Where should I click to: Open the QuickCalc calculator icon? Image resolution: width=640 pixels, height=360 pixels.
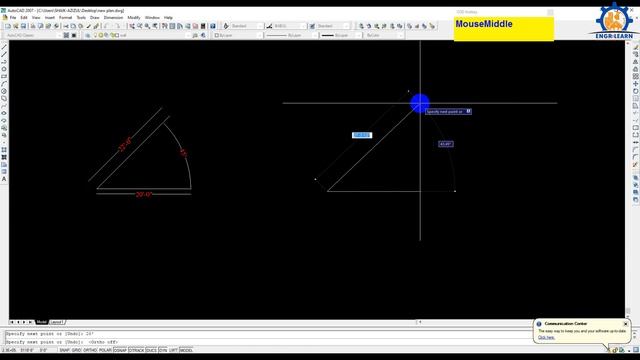(202, 26)
